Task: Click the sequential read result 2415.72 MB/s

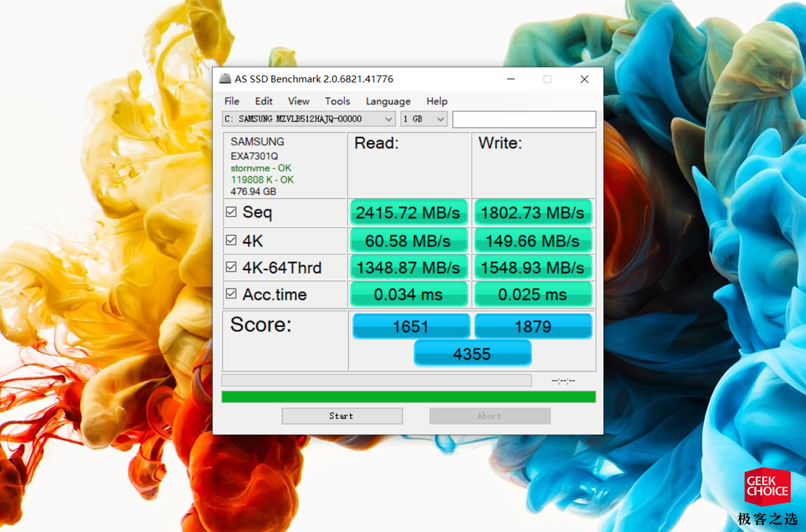Action: click(408, 213)
